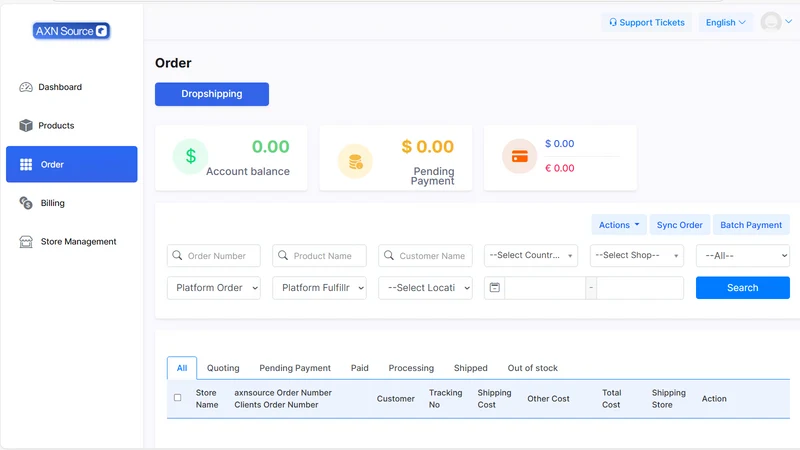Focus the Customer Name input field

click(x=425, y=256)
